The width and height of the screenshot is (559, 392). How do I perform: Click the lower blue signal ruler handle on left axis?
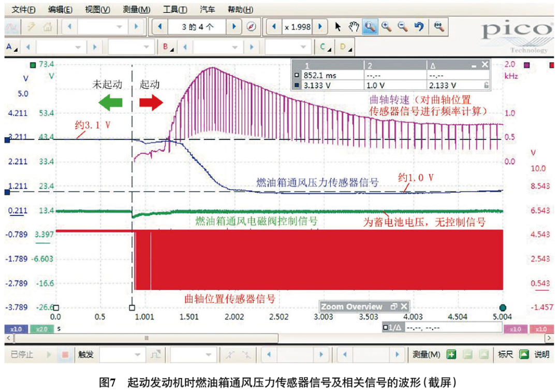pyautogui.click(x=7, y=192)
